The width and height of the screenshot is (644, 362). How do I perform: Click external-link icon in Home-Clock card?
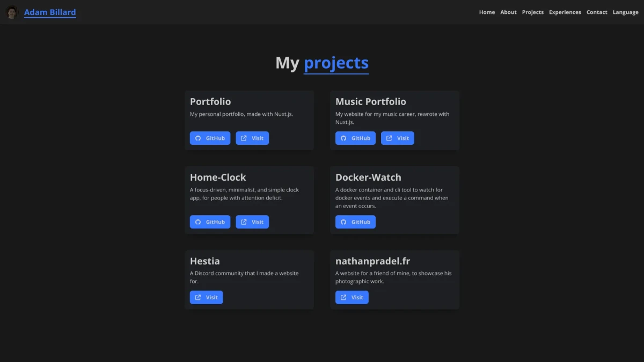coord(244,222)
